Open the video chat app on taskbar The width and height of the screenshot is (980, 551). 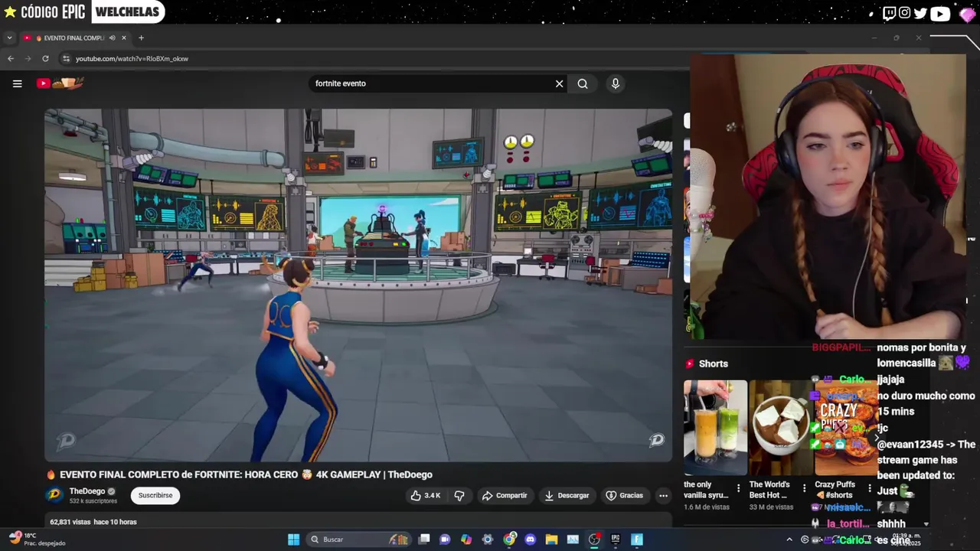pos(445,540)
